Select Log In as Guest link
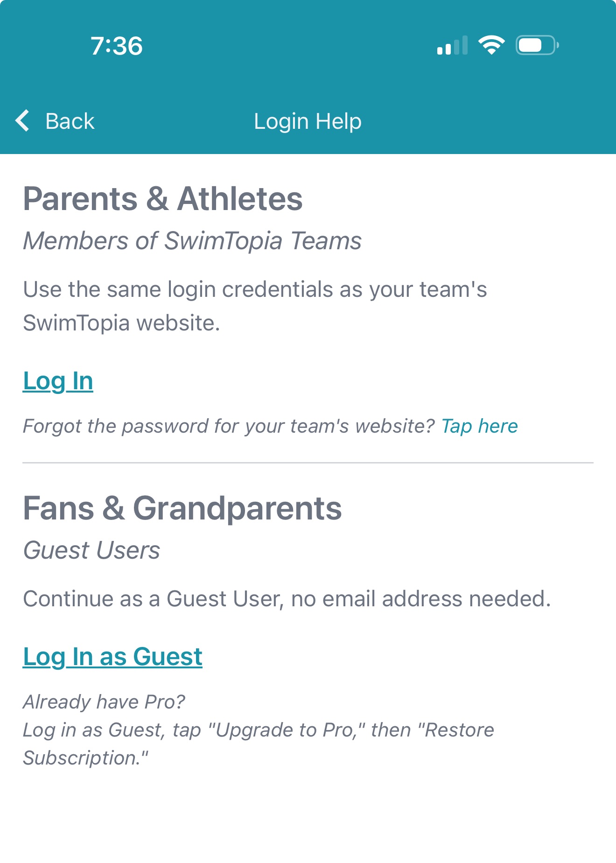The height and width of the screenshot is (863, 616). click(112, 657)
